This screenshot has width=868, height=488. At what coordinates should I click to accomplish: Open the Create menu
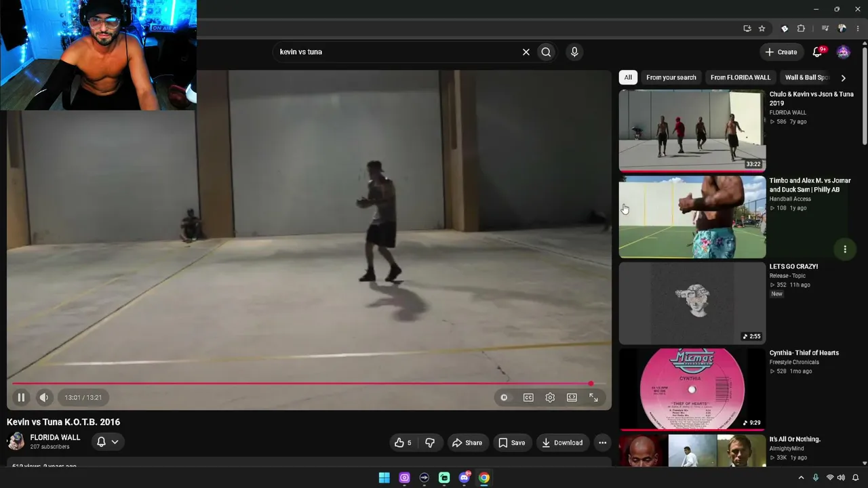tap(781, 52)
